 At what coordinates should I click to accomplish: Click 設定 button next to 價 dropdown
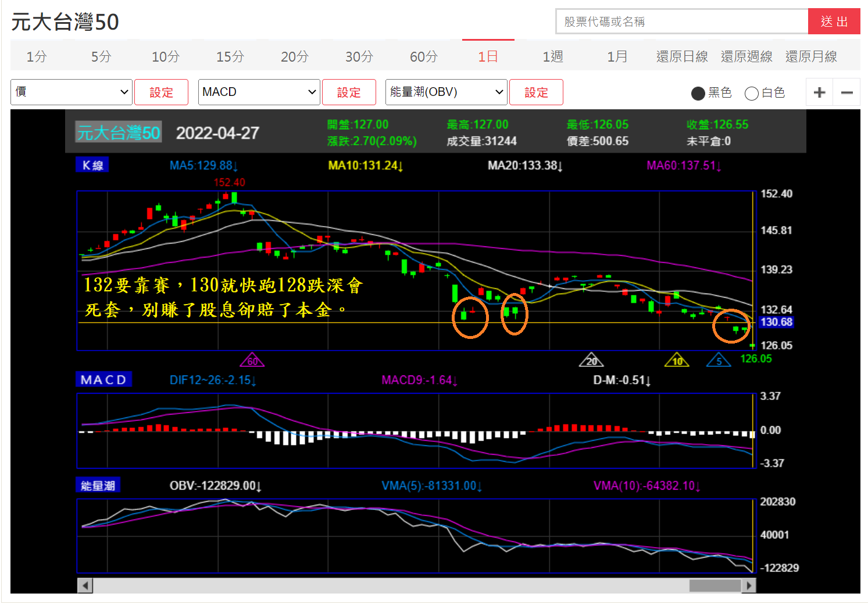tap(161, 92)
